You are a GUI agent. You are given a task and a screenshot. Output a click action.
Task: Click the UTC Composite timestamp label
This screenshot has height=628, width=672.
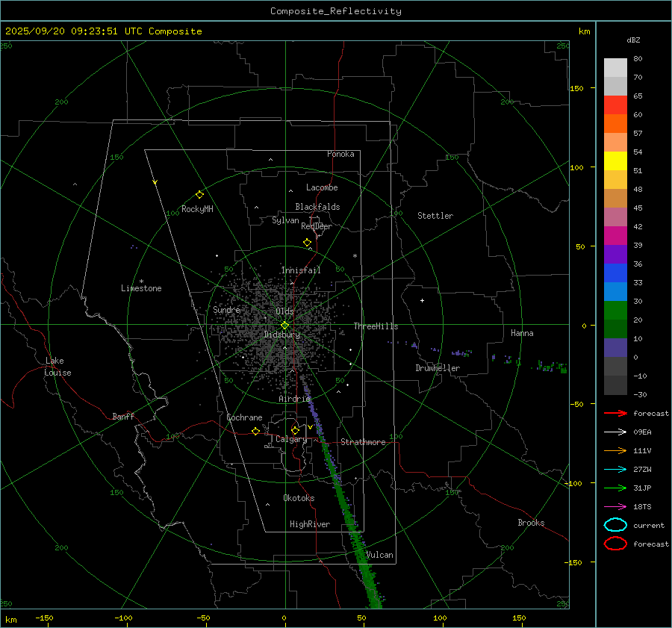click(104, 31)
